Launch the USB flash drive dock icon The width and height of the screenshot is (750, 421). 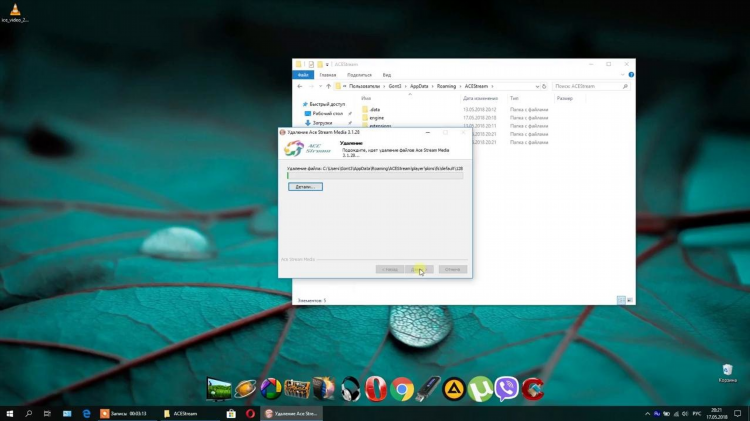pos(428,388)
